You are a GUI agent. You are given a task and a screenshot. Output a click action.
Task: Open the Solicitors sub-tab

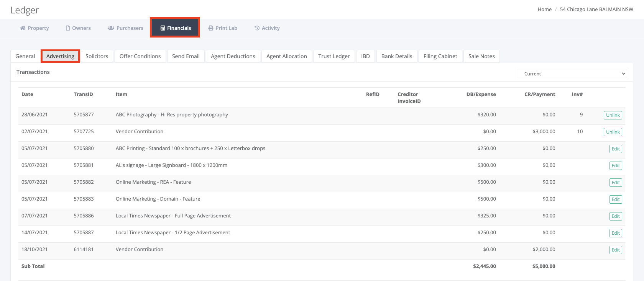click(97, 56)
